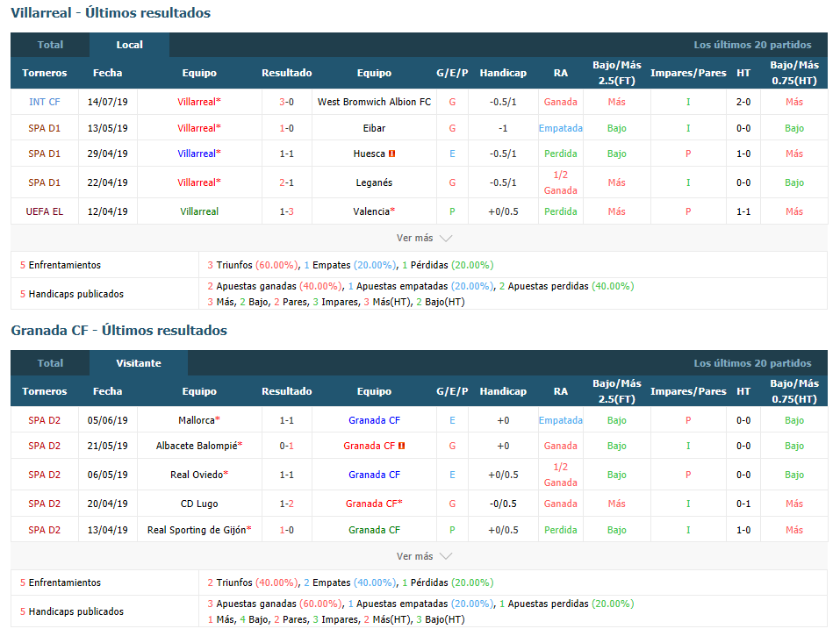Click 3-0 result against West Bromwich
Image resolution: width=840 pixels, height=629 pixels.
(287, 102)
